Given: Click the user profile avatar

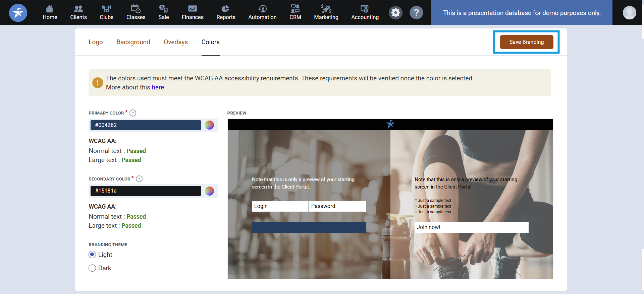Looking at the screenshot, I should pos(629,13).
